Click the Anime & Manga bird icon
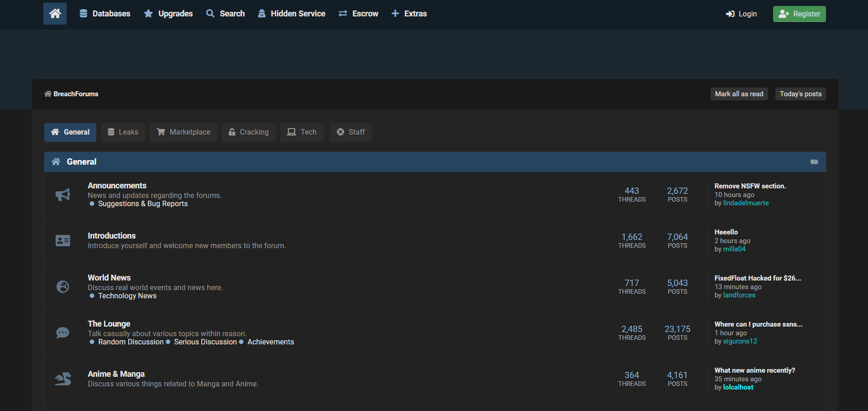This screenshot has width=868, height=411. (63, 379)
